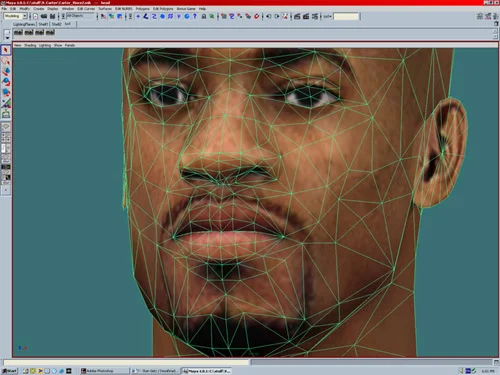Click the Windows Start button
500x375 pixels.
pos(10,371)
